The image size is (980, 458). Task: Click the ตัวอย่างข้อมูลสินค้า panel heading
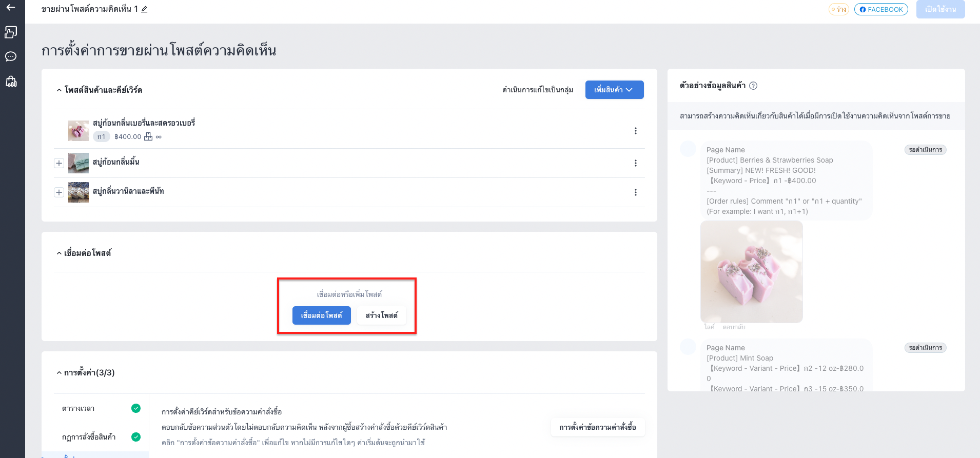coord(713,86)
